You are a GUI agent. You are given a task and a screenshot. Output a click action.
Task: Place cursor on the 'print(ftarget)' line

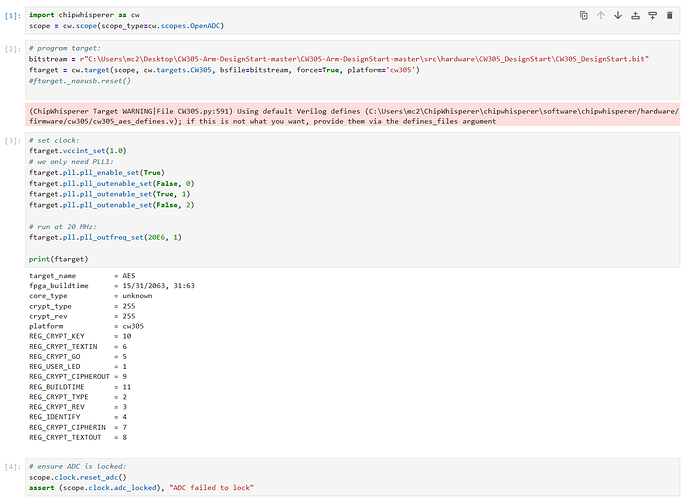[58, 259]
